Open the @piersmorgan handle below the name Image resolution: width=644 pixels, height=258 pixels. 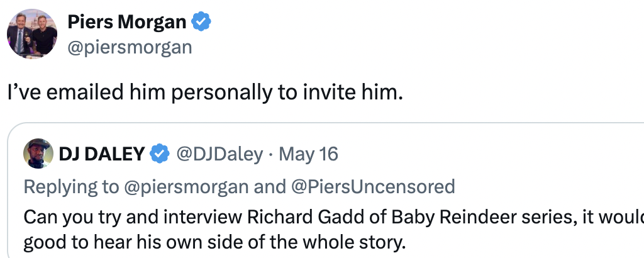pyautogui.click(x=129, y=47)
